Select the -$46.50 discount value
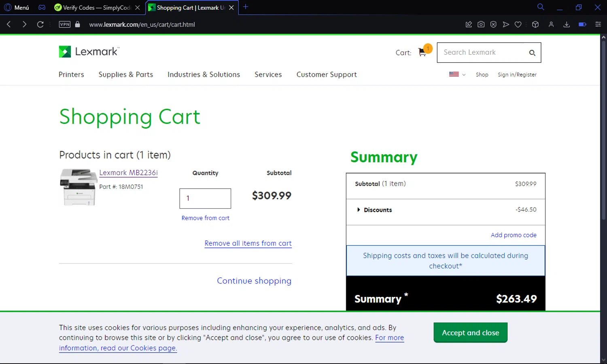The image size is (607, 364). (x=526, y=210)
